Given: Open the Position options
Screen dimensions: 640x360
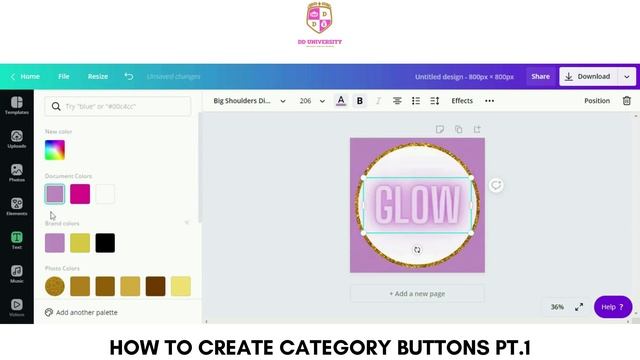Looking at the screenshot, I should 597,101.
